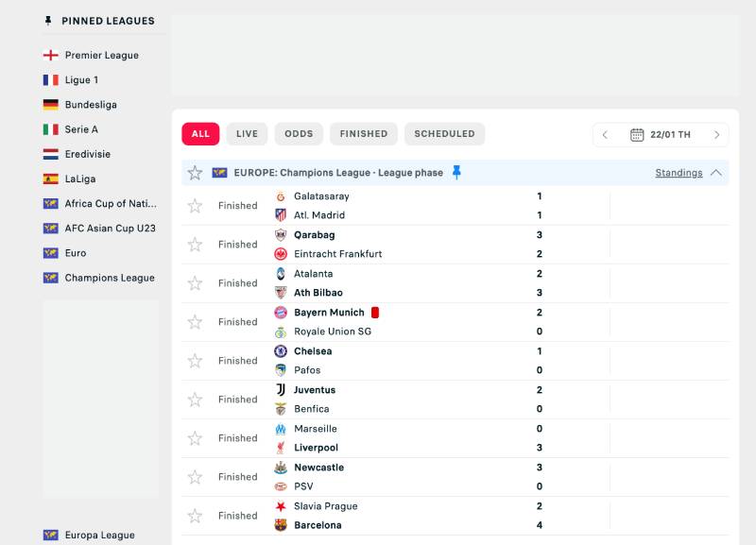Click the Newcastle club crest
This screenshot has width=756, height=545.
[281, 468]
